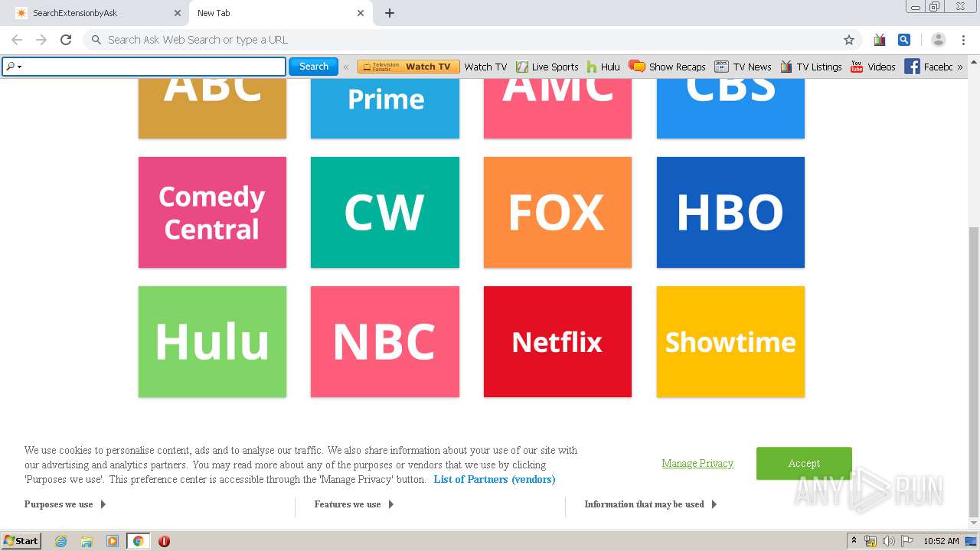This screenshot has width=980, height=551.
Task: Open search type dropdown magnifier
Action: pyautogui.click(x=13, y=67)
